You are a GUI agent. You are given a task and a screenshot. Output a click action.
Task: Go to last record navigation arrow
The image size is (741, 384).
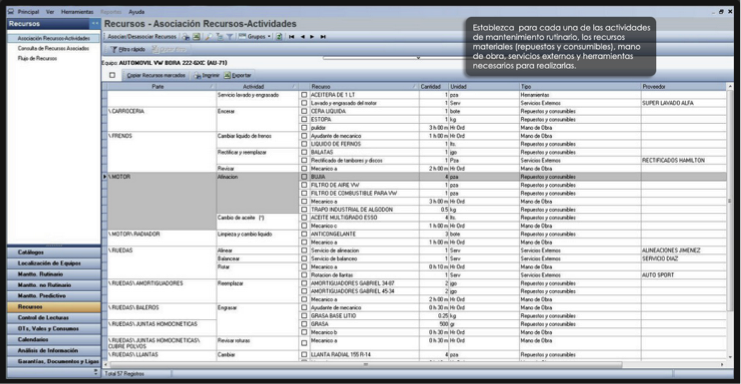pyautogui.click(x=323, y=36)
